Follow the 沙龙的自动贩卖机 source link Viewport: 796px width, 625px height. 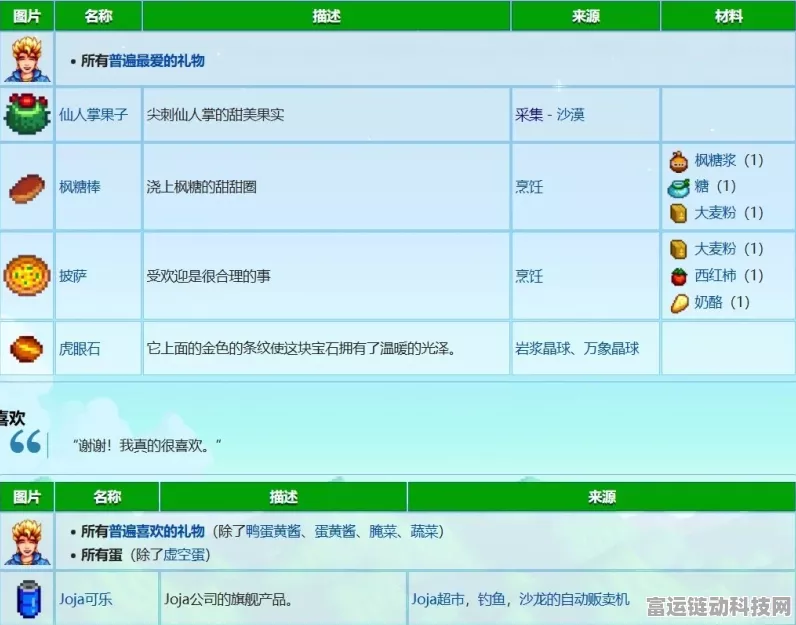[574, 600]
